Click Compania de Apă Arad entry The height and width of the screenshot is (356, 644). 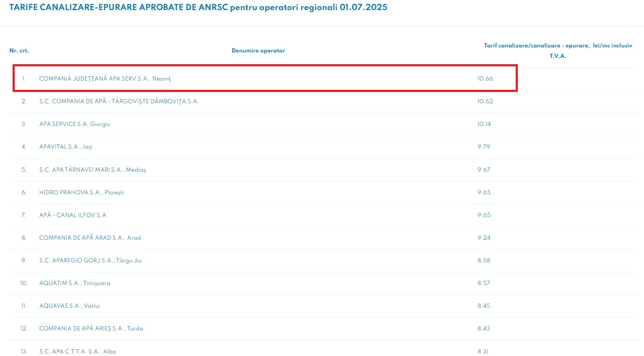[90, 238]
